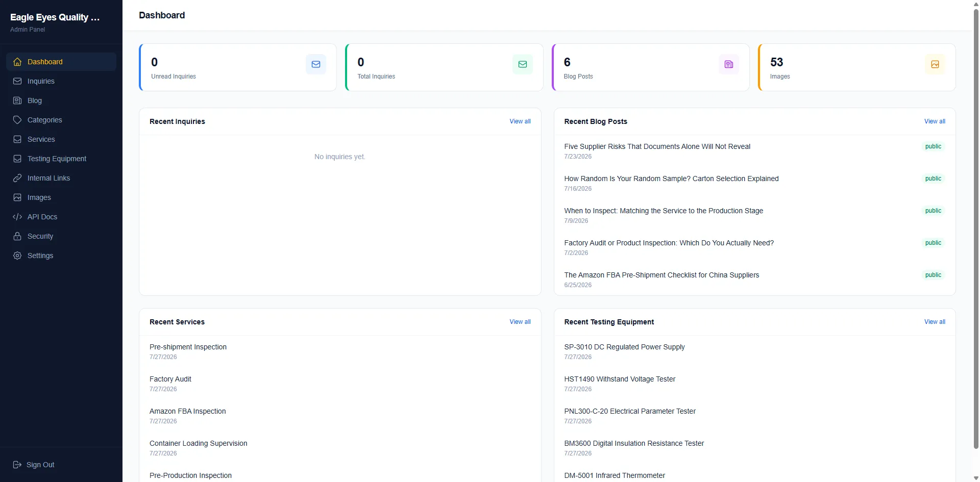The width and height of the screenshot is (980, 482).
Task: View all Recent Services
Action: tap(520, 322)
